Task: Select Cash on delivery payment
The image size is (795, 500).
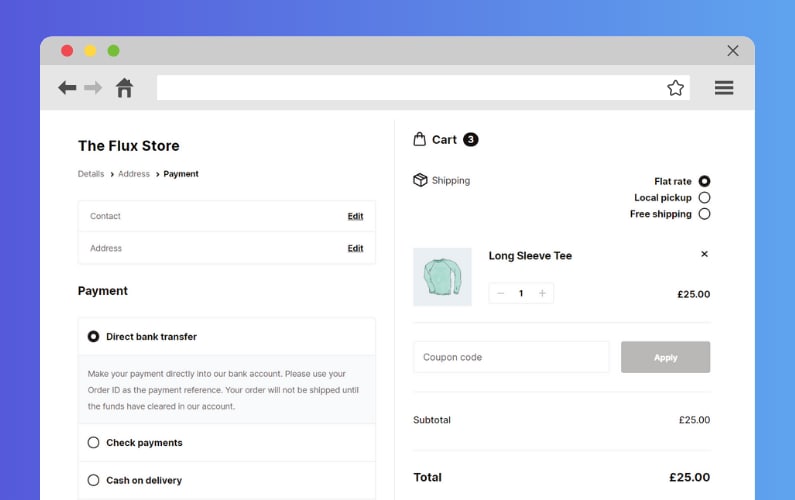Action: pos(93,480)
